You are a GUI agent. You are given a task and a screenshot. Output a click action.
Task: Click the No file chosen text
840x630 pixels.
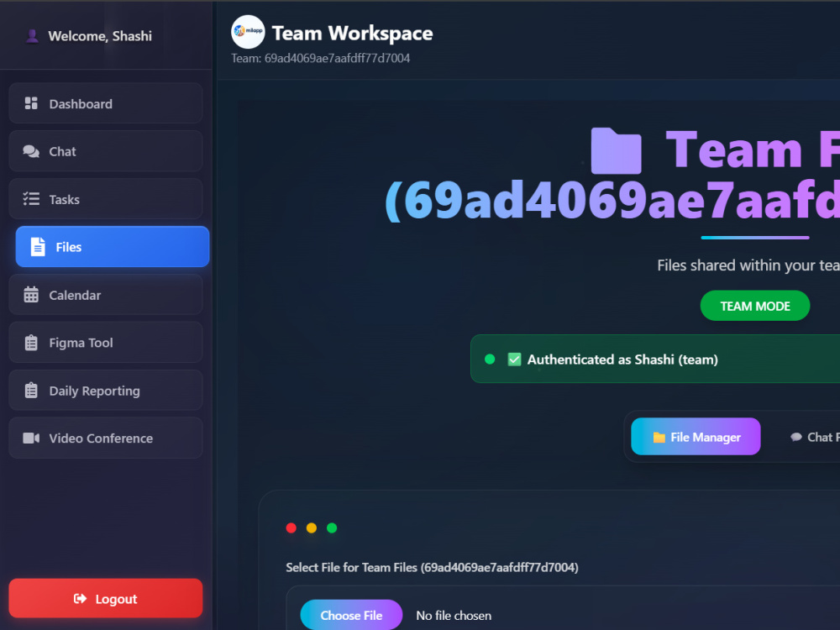click(x=454, y=616)
